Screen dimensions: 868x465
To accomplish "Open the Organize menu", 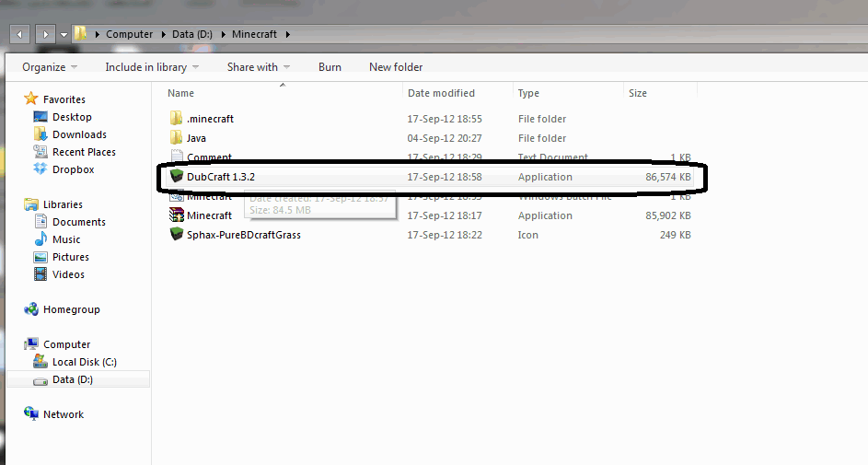I will point(50,67).
